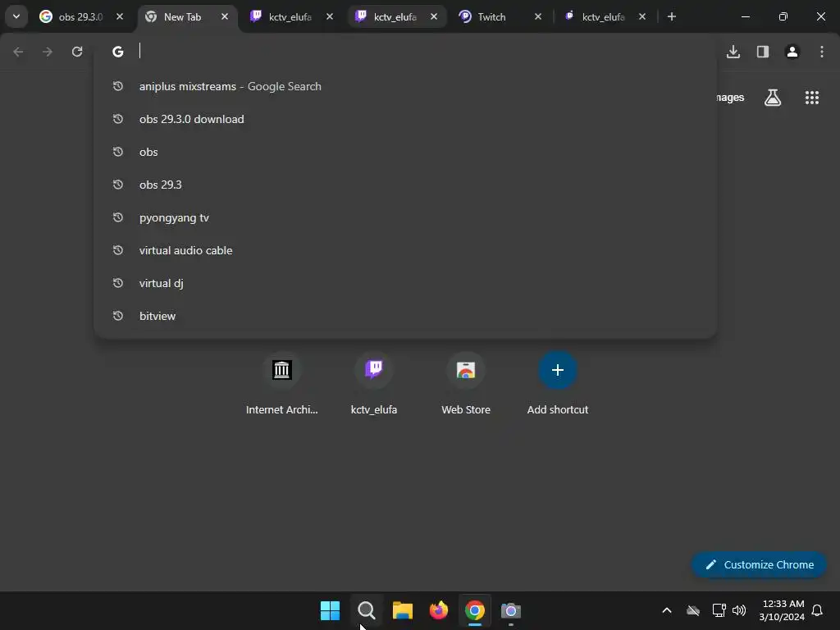
Task: Pick the 'bitview' suggestion
Action: [405, 316]
